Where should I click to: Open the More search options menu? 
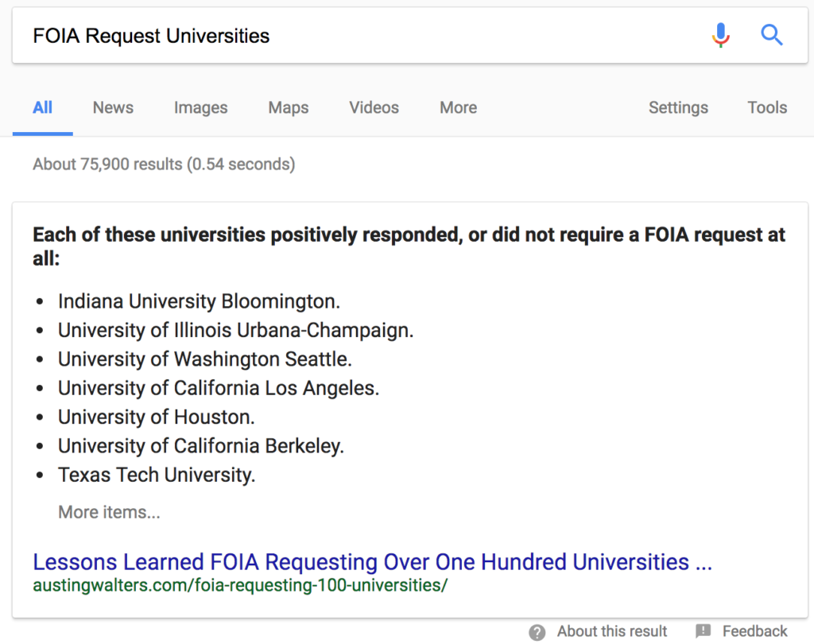tap(459, 107)
